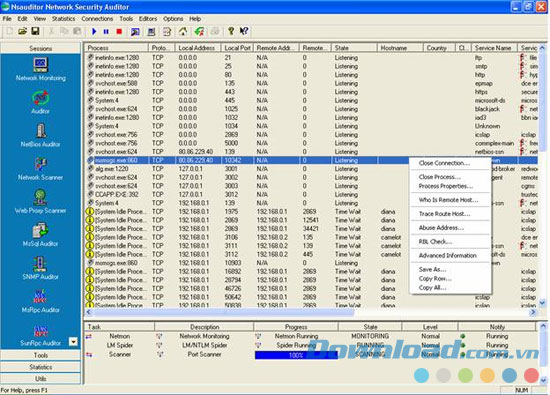The height and width of the screenshot is (395, 550).
Task: Open the SunRpc Auditor icon
Action: coord(40,334)
